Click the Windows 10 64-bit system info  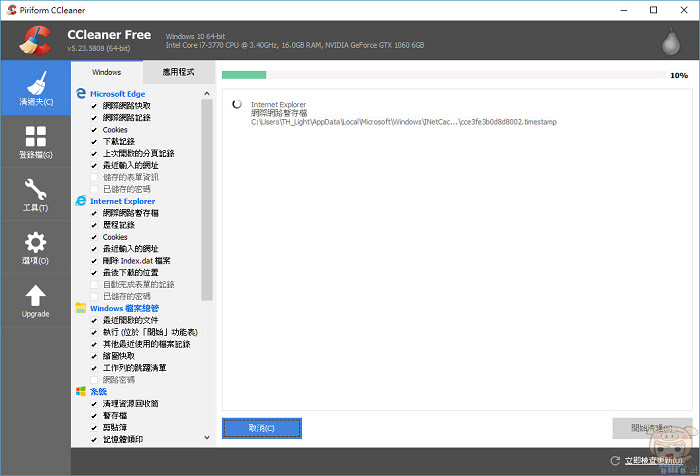tap(195, 36)
